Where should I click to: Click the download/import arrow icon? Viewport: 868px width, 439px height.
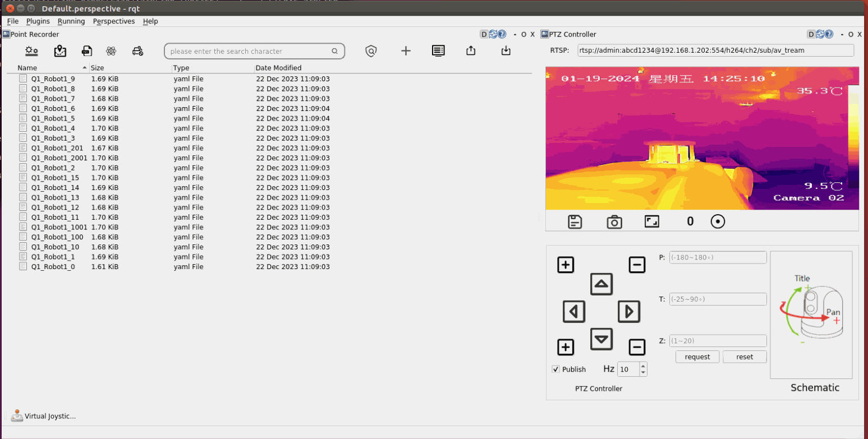coord(506,51)
